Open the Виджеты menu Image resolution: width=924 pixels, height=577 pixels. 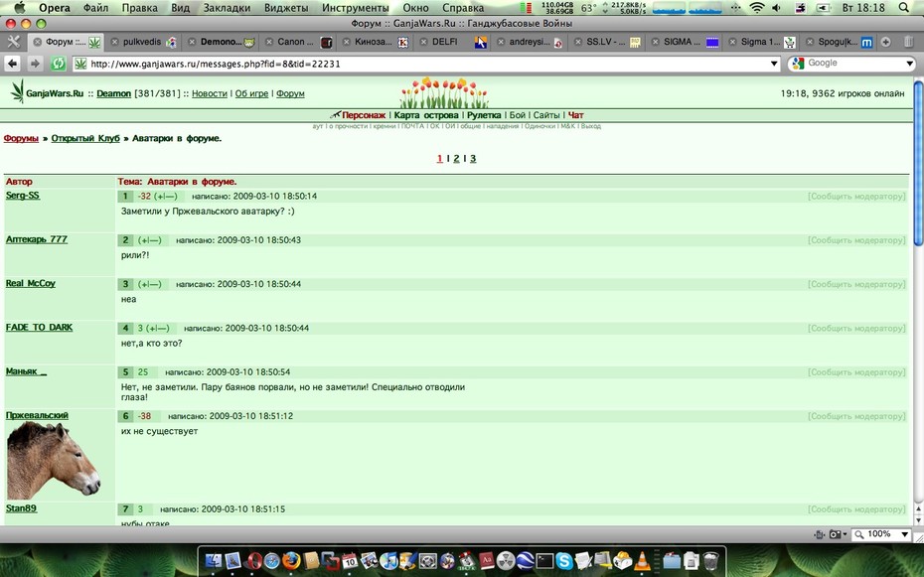[x=286, y=8]
